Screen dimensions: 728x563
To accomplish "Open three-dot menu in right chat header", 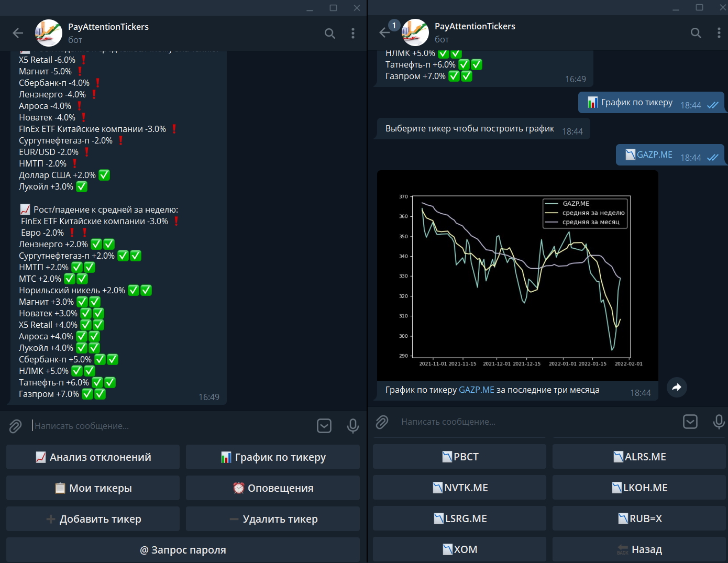I will [719, 33].
